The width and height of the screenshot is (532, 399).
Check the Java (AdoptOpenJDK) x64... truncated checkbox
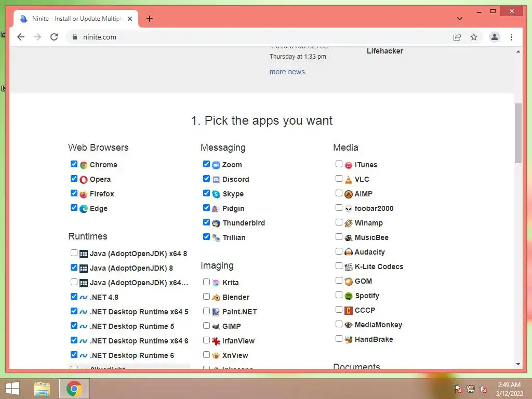click(x=74, y=282)
